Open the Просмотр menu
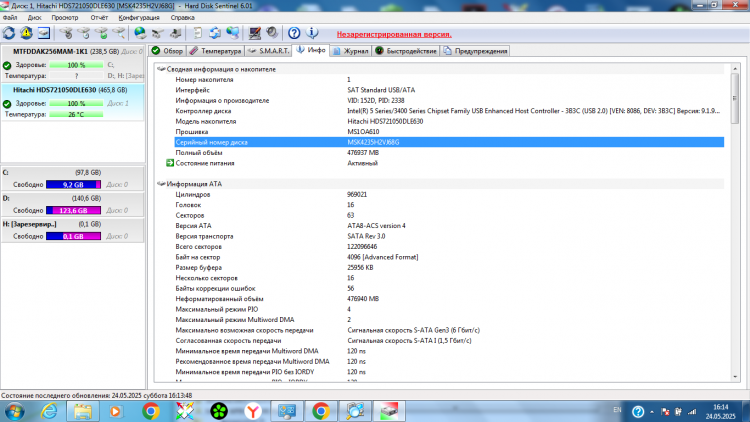The width and height of the screenshot is (750, 422). [65, 18]
